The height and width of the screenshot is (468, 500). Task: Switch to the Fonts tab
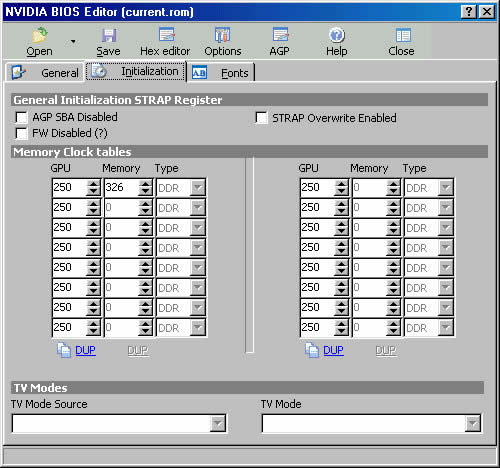click(221, 73)
